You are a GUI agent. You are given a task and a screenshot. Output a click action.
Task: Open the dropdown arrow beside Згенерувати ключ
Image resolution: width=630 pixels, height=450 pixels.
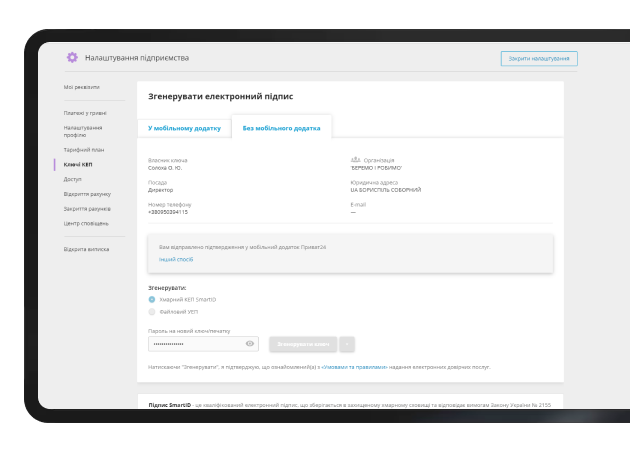pyautogui.click(x=347, y=344)
